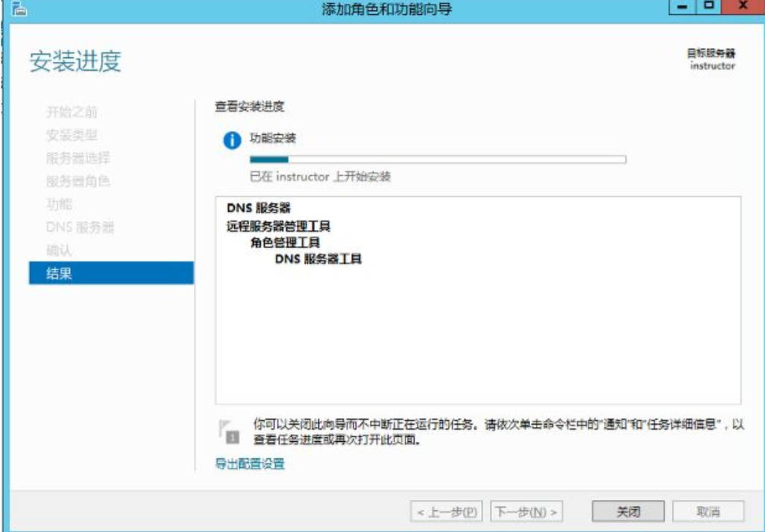Screen dimensions: 765x532
Task: Click the 目标服务器 instructor label
Action: tap(711, 59)
